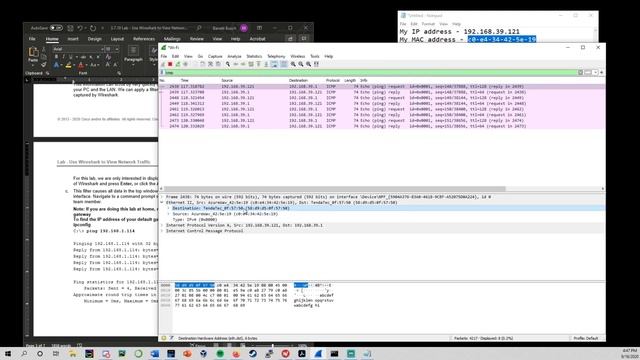Sort packets by Time column header
Screen dimensions: 640x360
[x=184, y=80]
